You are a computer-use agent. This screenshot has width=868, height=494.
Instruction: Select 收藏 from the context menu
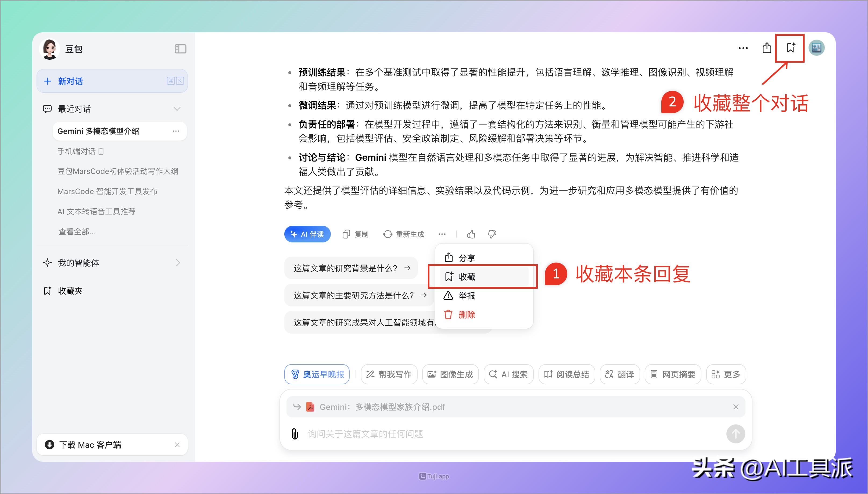coord(467,277)
